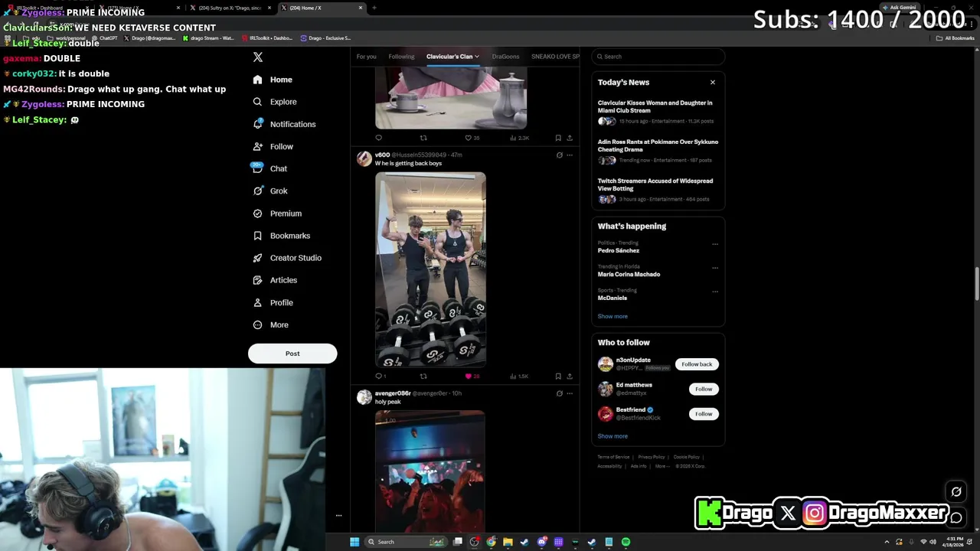
Task: Open the Explore page
Action: [274, 102]
